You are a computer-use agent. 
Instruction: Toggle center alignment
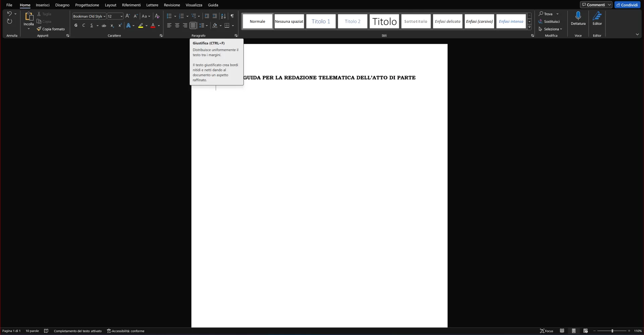177,25
